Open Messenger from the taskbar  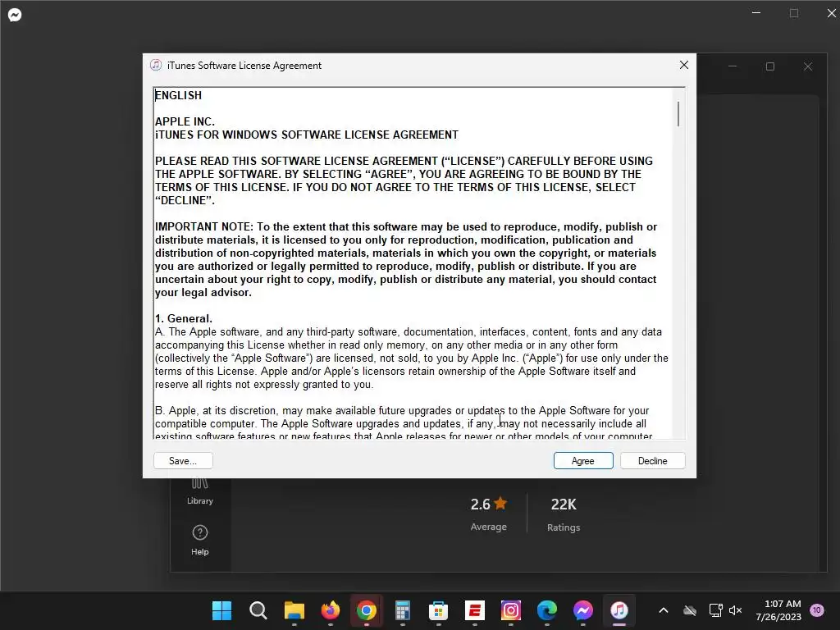point(583,610)
